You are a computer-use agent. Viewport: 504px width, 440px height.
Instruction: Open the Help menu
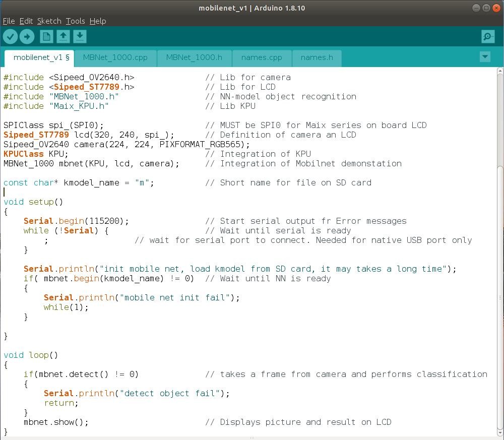98,21
